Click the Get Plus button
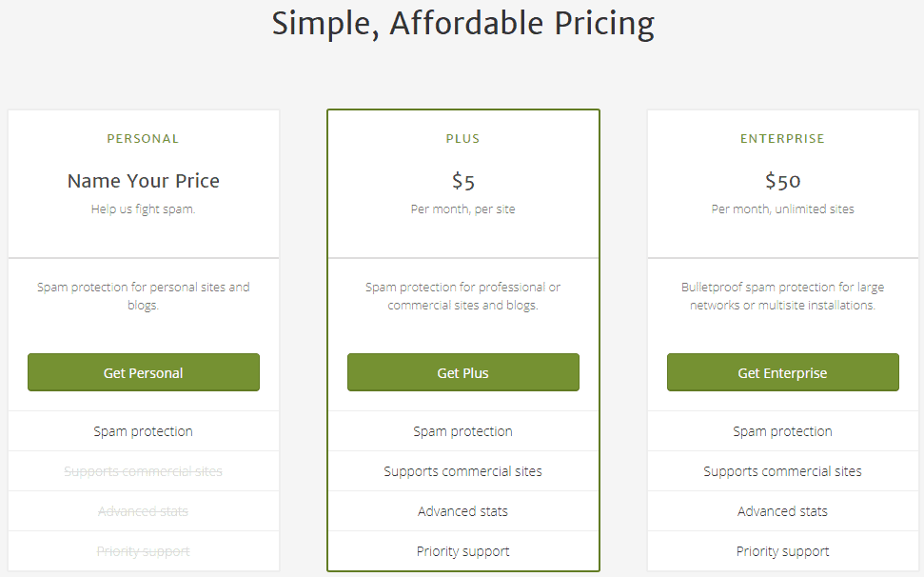 coord(462,372)
